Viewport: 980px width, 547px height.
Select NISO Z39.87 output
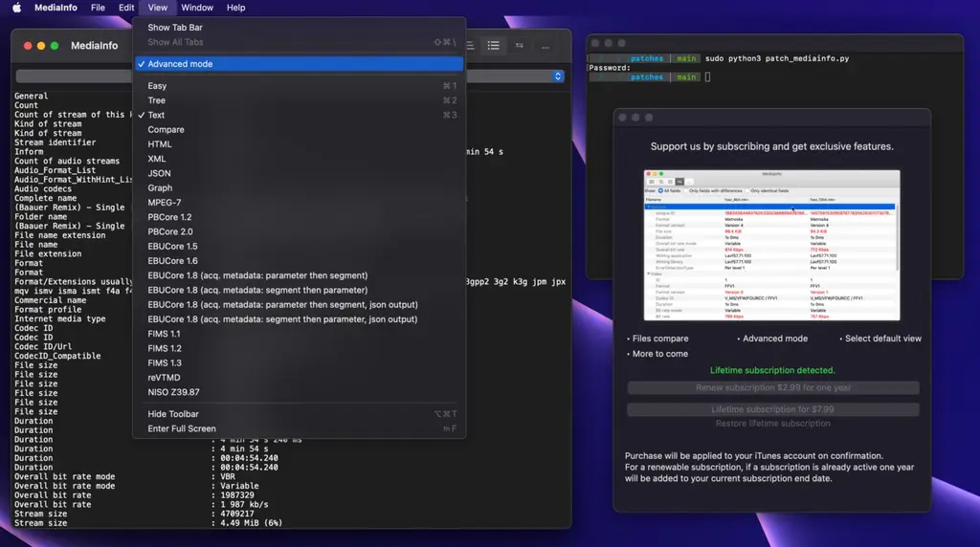(x=299, y=392)
